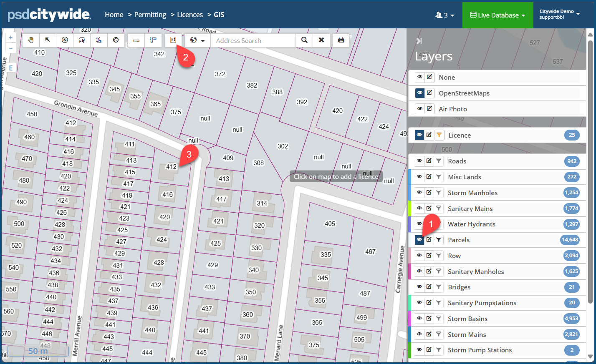Click into the Address Search field
The image size is (596, 364).
(253, 40)
